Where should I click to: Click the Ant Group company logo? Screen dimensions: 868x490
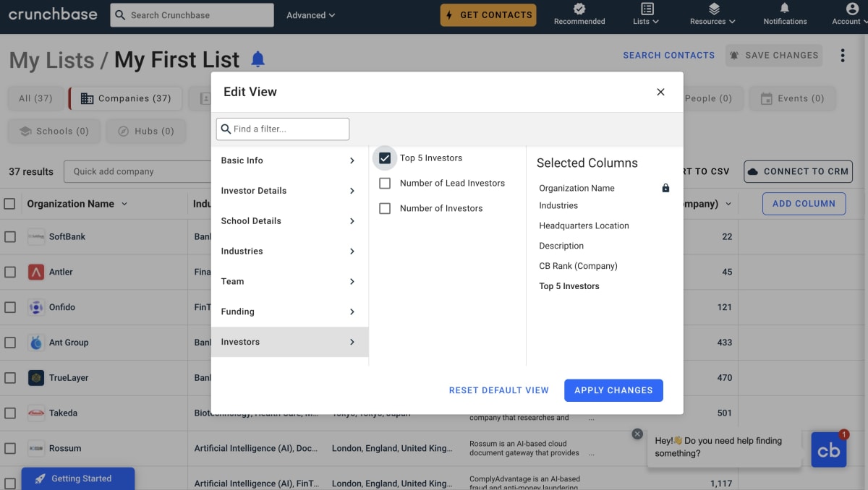pyautogui.click(x=36, y=343)
